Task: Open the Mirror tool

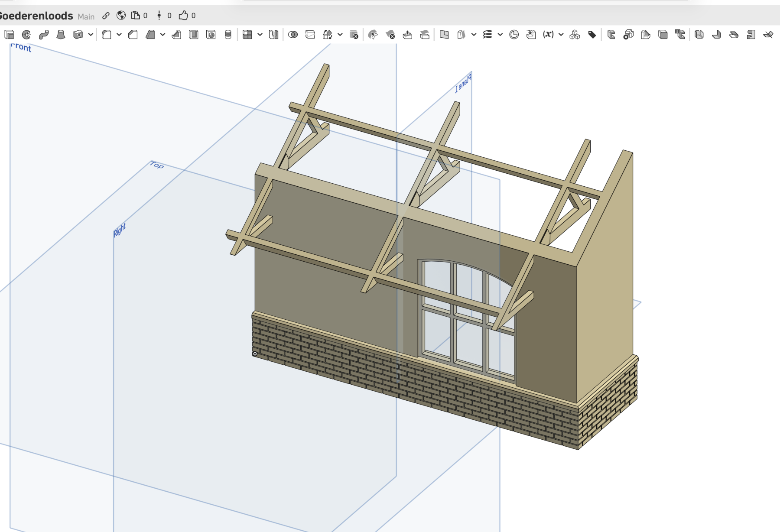Action: (x=273, y=35)
